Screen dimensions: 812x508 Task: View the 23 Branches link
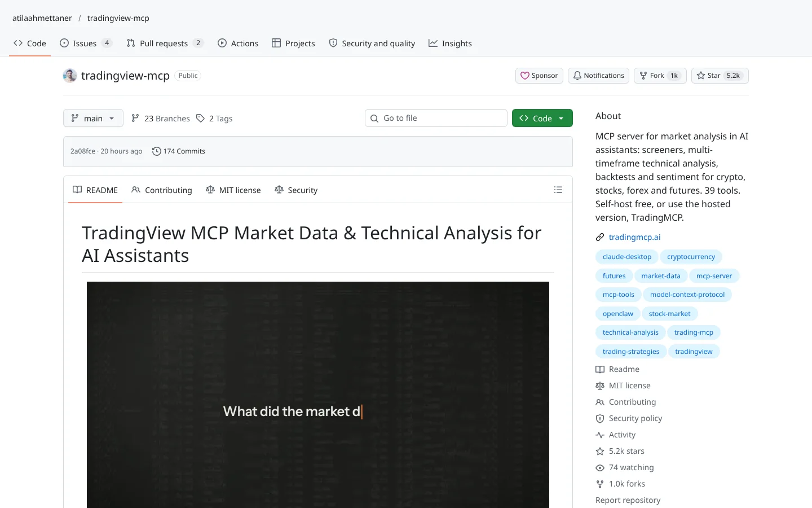(161, 119)
